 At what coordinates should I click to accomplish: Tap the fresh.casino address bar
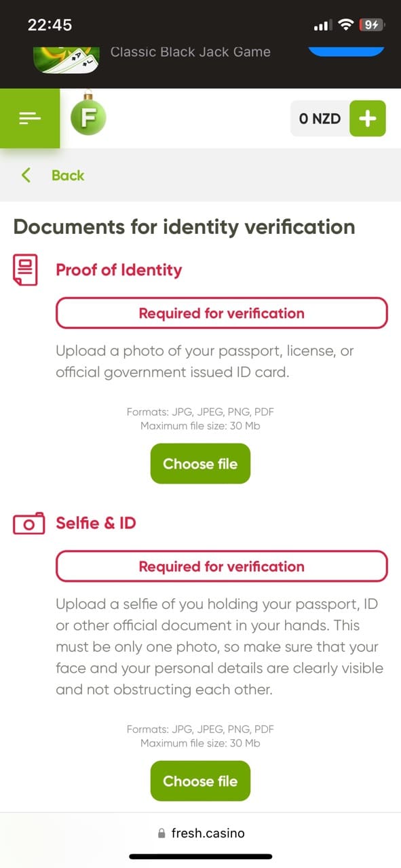[200, 833]
